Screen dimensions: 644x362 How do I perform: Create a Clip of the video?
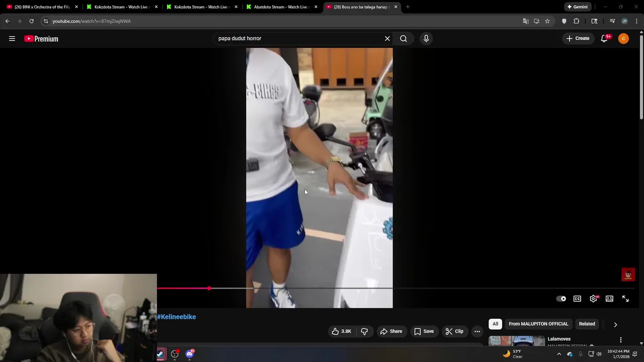click(454, 331)
